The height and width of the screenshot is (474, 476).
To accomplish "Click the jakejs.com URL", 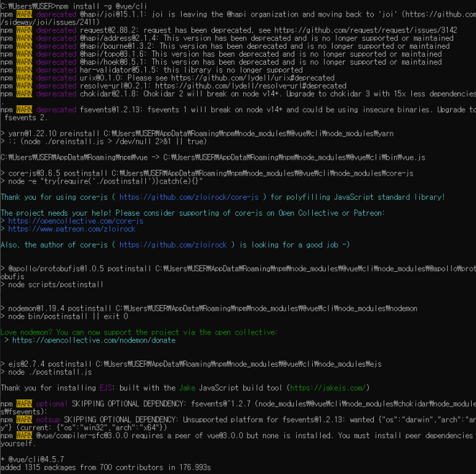I will [x=328, y=388].
